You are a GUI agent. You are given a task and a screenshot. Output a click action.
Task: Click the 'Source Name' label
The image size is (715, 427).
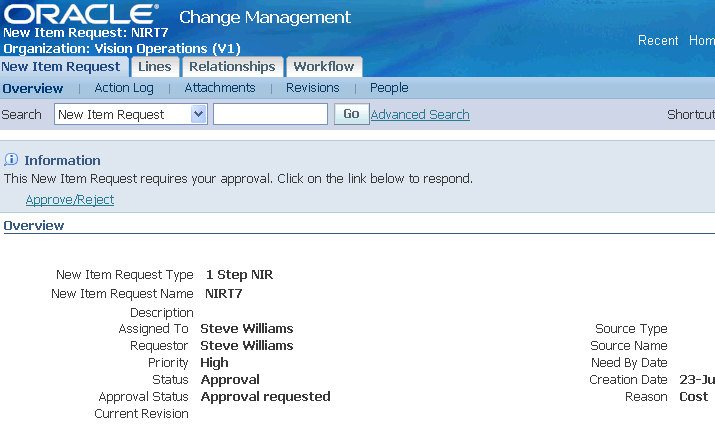click(629, 346)
